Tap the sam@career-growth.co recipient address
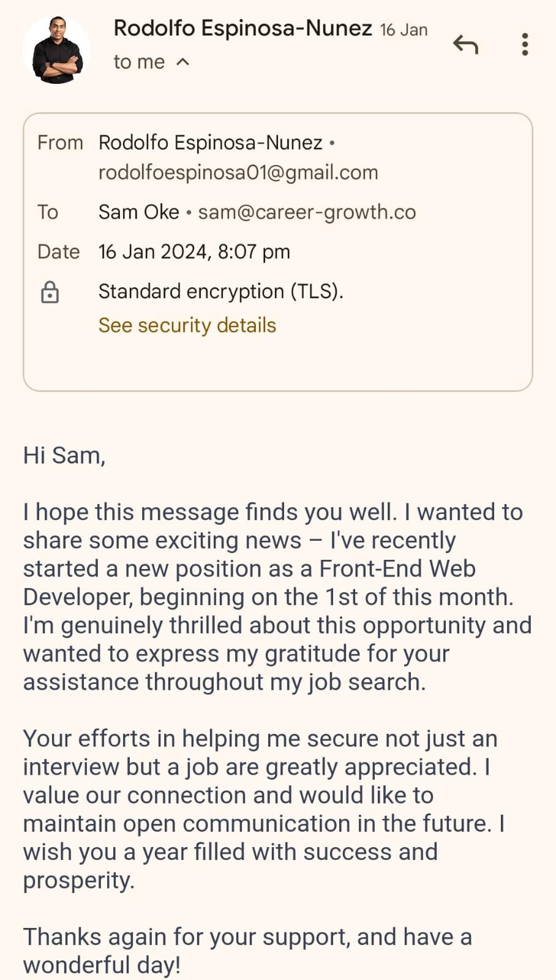 pos(307,212)
